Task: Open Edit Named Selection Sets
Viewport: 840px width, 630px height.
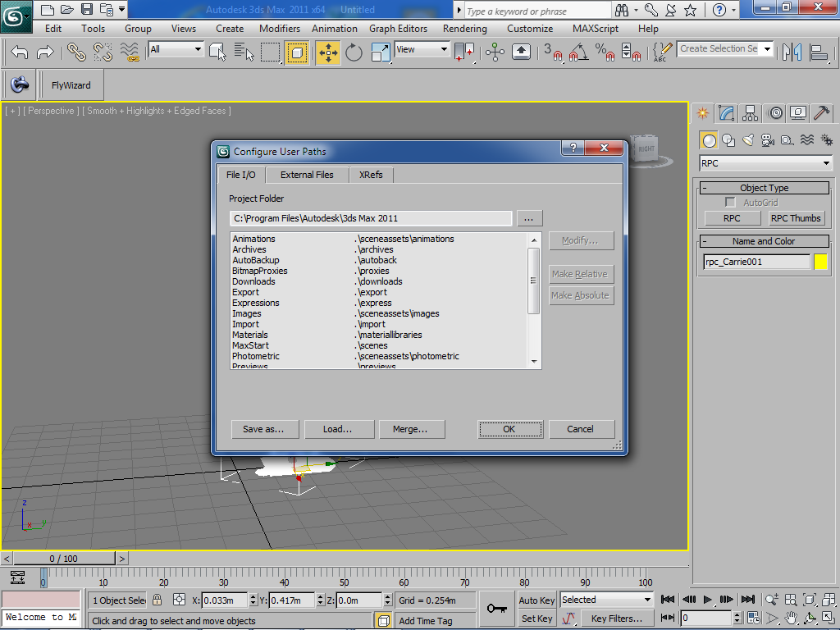Action: 662,52
